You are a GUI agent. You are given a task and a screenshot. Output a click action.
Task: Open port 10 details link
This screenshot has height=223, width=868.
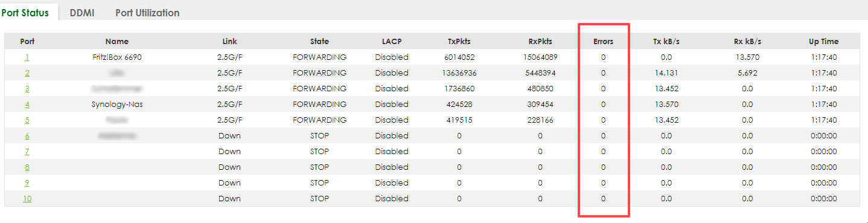(x=27, y=199)
